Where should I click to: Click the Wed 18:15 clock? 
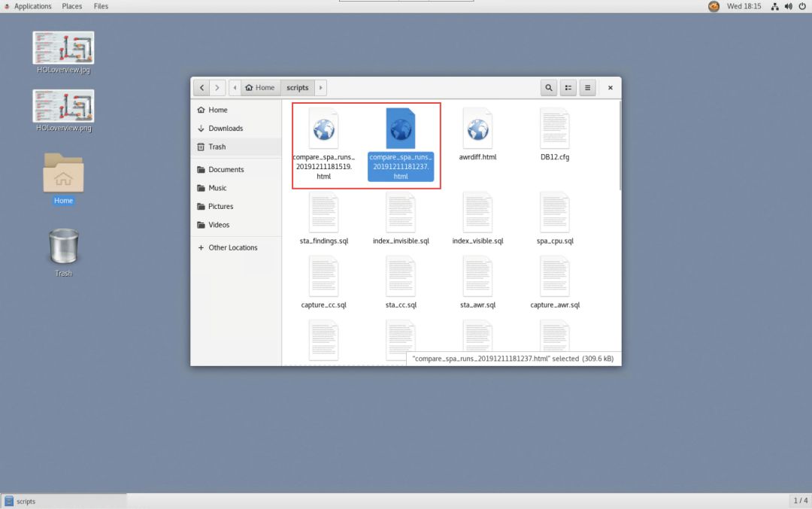[744, 6]
